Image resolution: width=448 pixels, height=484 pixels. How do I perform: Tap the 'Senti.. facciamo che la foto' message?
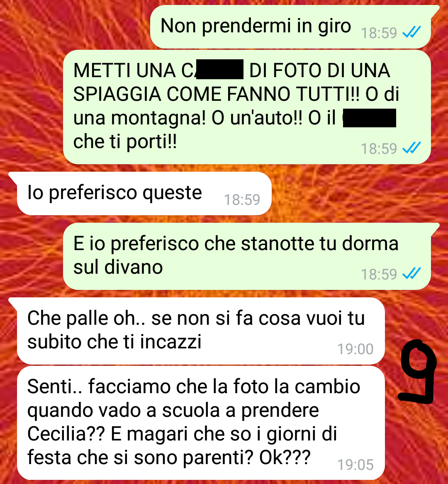[x=201, y=423]
